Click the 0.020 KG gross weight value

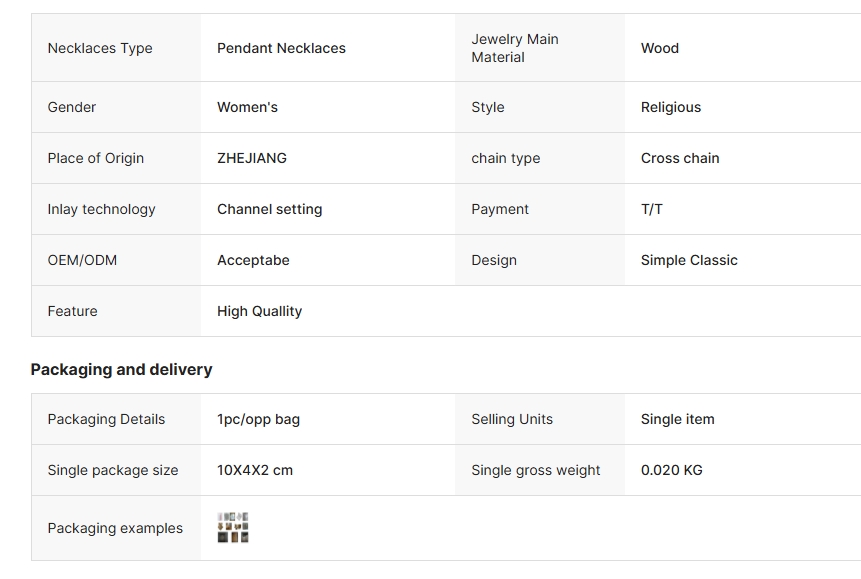click(x=671, y=470)
